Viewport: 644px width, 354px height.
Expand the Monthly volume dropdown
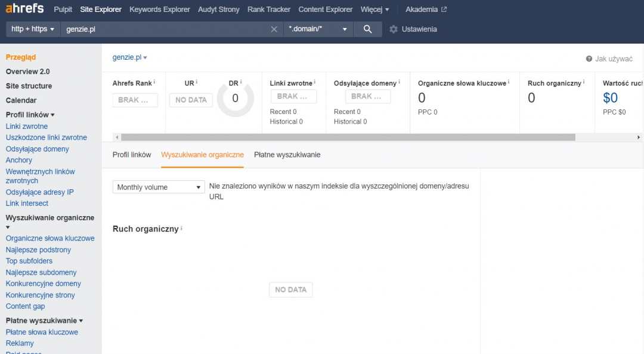click(159, 187)
